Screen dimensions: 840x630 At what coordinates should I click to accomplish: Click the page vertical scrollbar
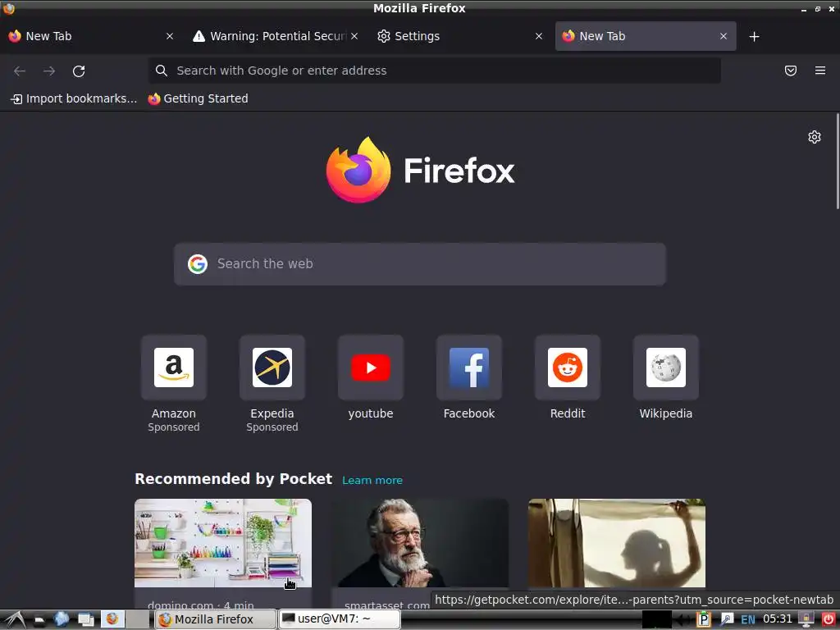838,161
